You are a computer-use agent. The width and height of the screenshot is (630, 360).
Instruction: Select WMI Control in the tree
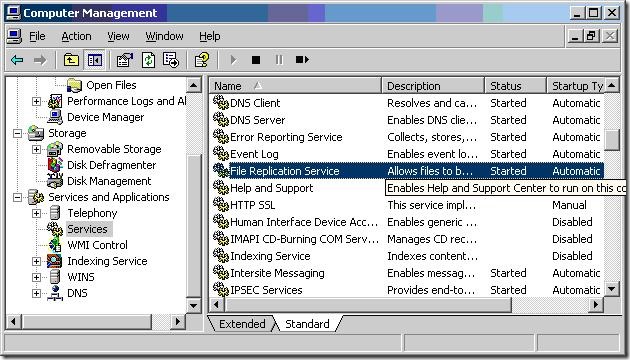(97, 245)
